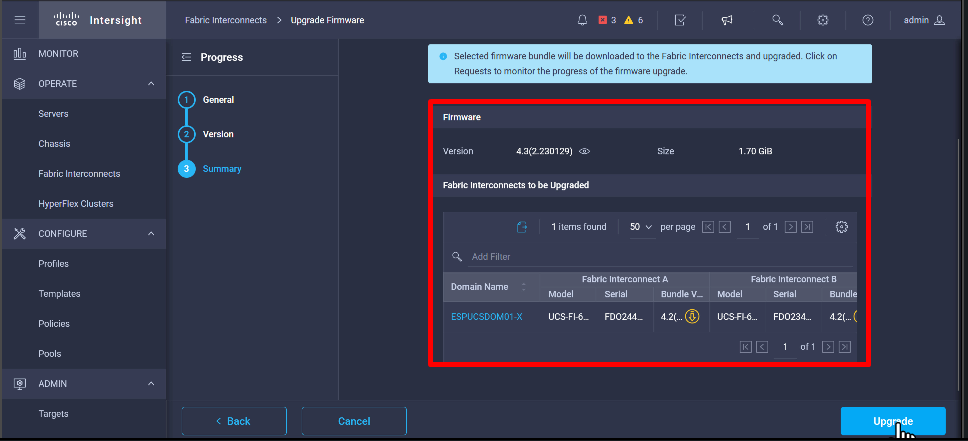Go to previous page in top pager
The width and height of the screenshot is (968, 441).
tap(725, 227)
